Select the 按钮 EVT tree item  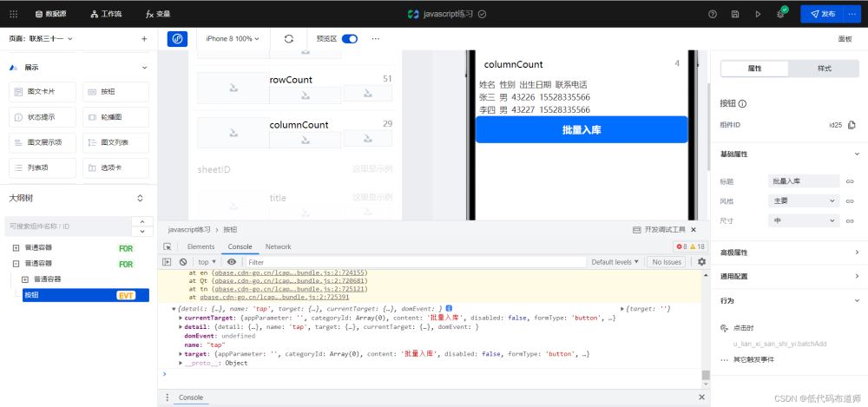tap(86, 295)
